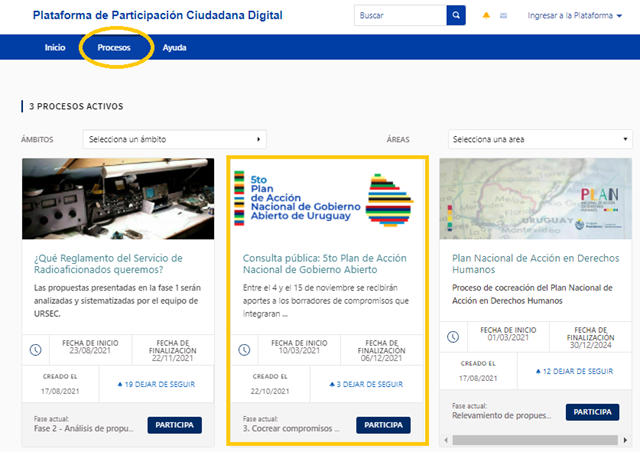Click right arrow of the horizontal scrollbar
The height and width of the screenshot is (452, 640).
(x=625, y=440)
